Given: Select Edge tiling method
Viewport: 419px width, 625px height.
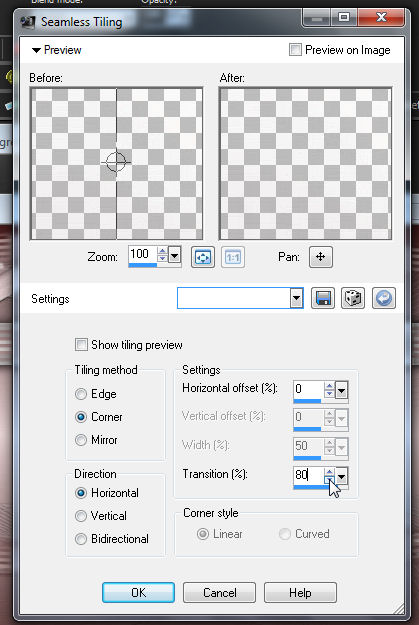Looking at the screenshot, I should click(81, 394).
